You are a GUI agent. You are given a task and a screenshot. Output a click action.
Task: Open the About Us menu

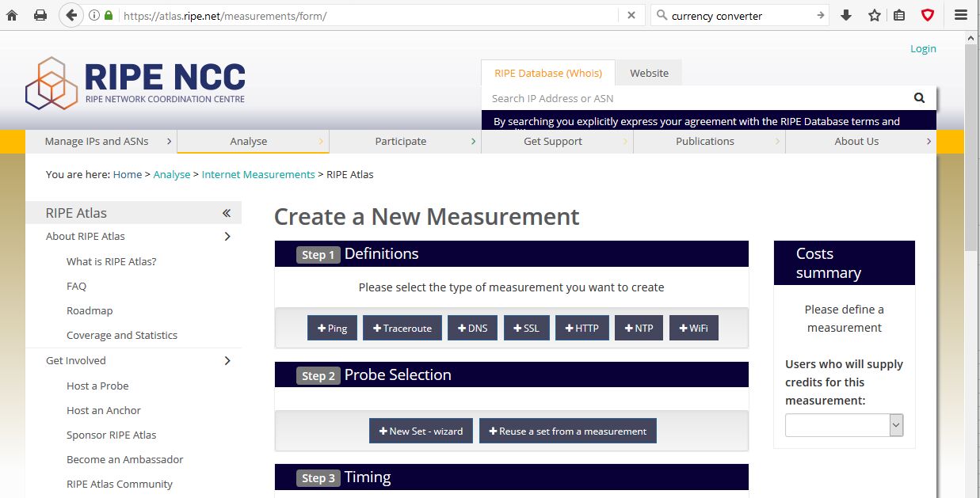861,141
